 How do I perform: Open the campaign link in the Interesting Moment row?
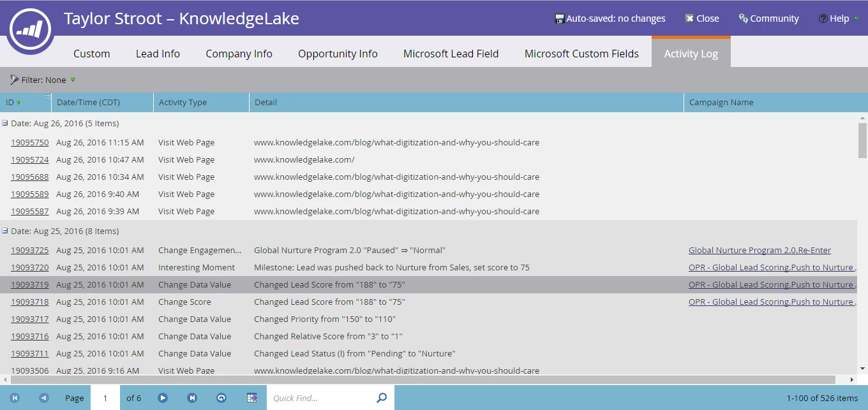click(x=772, y=267)
